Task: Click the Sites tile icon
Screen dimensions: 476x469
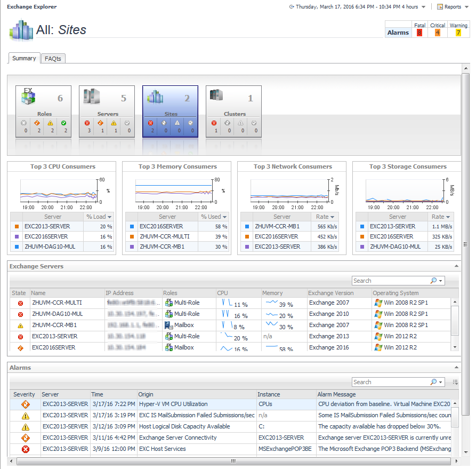Action: click(x=155, y=97)
